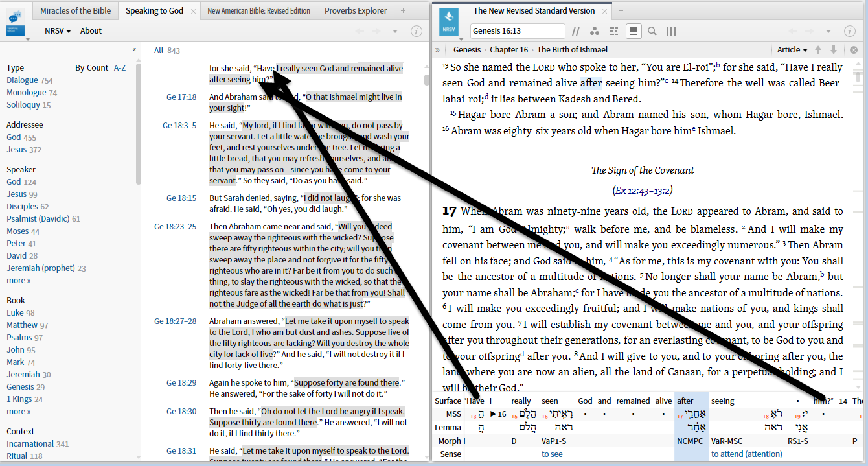Click All 843 results filter
The height and width of the screenshot is (466, 868).
(166, 51)
